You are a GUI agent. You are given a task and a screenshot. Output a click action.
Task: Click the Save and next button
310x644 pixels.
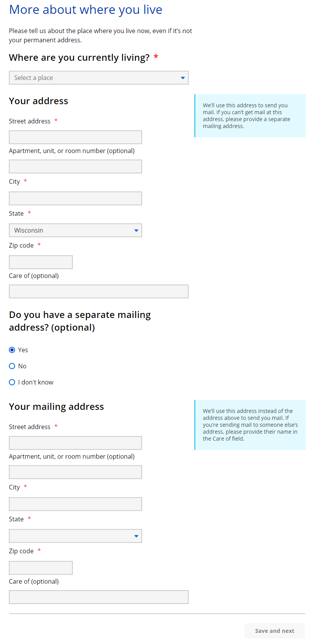coord(274,631)
